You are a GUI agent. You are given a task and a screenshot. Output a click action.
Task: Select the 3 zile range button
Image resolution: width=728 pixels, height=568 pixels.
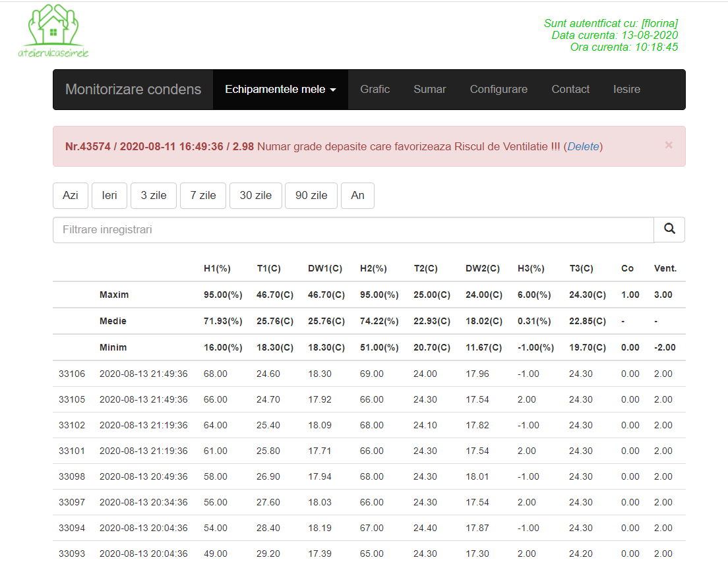(x=154, y=196)
